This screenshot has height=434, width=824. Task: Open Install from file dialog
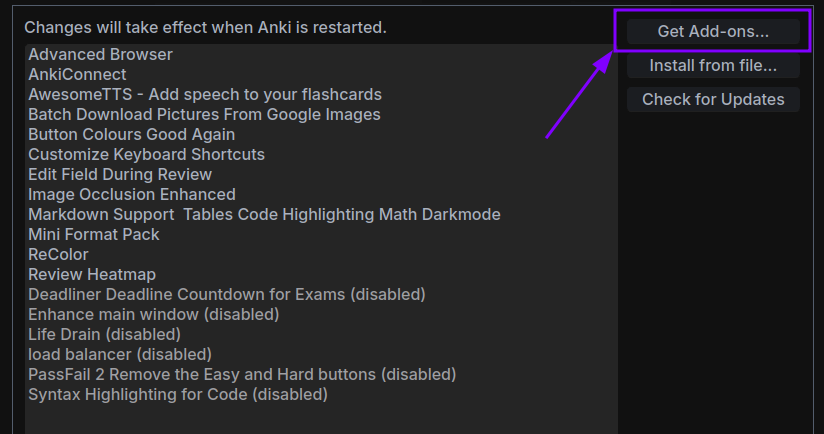pos(713,66)
